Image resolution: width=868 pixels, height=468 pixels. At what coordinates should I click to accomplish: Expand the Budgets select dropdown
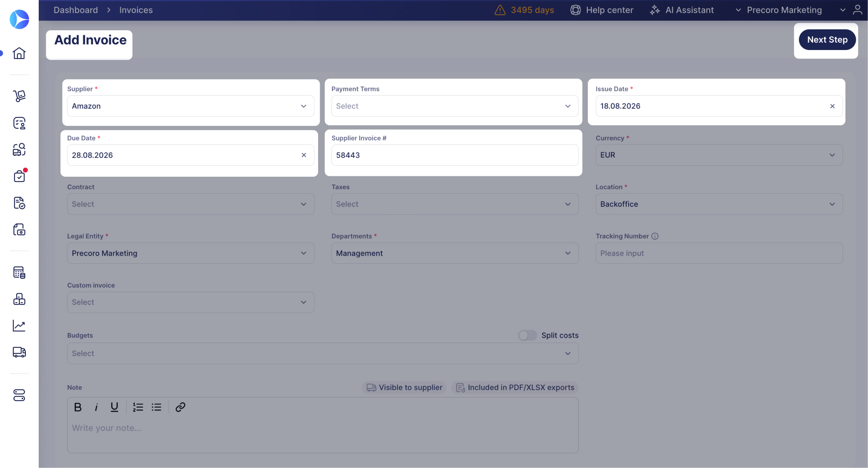tap(323, 353)
